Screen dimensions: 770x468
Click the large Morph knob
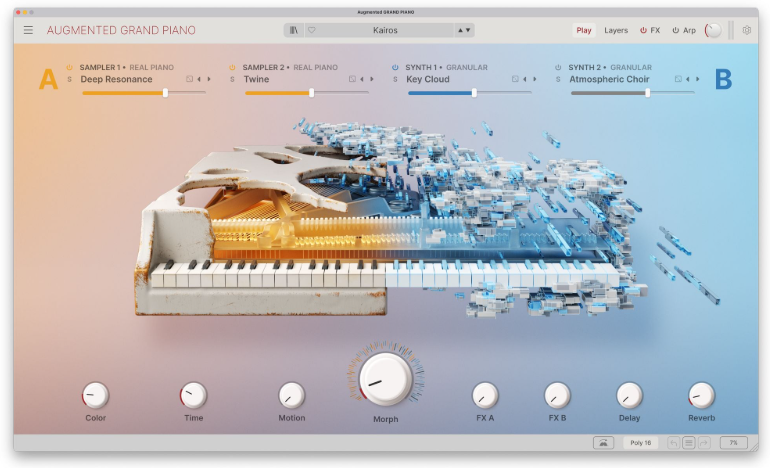[385, 378]
